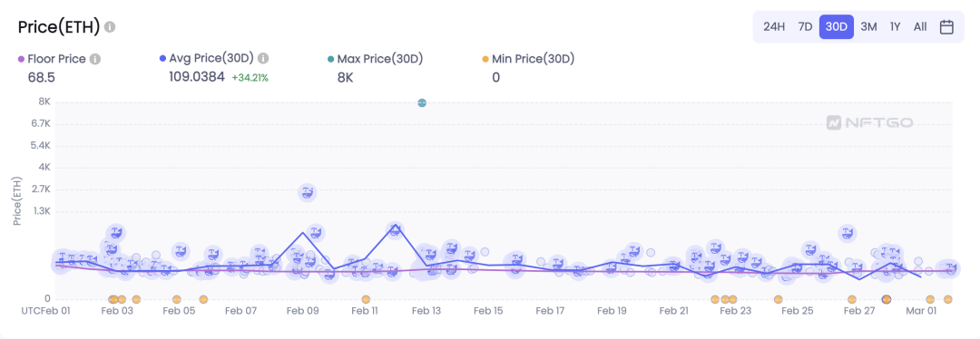
Task: Toggle the Min Price(30D) legend series
Action: (x=528, y=59)
